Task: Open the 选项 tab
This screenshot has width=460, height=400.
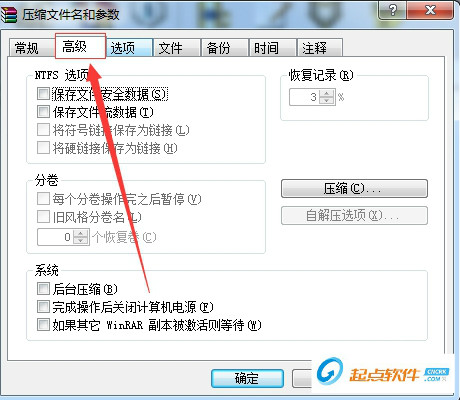Action: tap(130, 48)
